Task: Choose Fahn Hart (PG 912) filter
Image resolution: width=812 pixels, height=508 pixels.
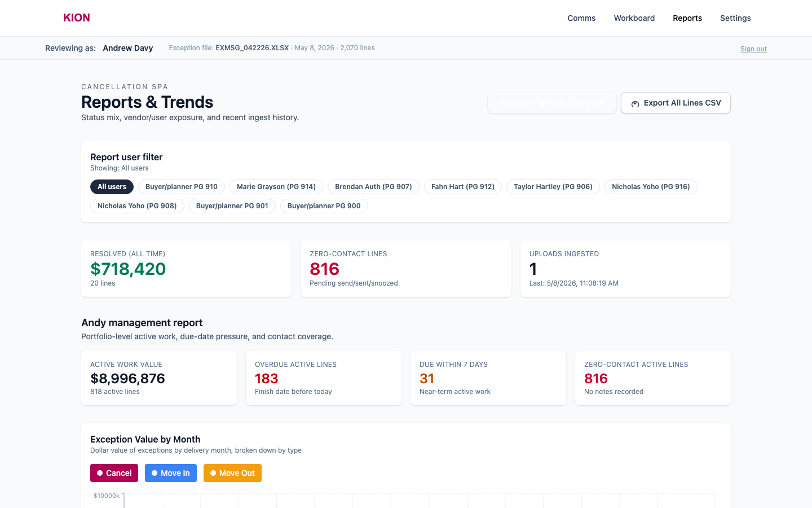Action: click(463, 187)
